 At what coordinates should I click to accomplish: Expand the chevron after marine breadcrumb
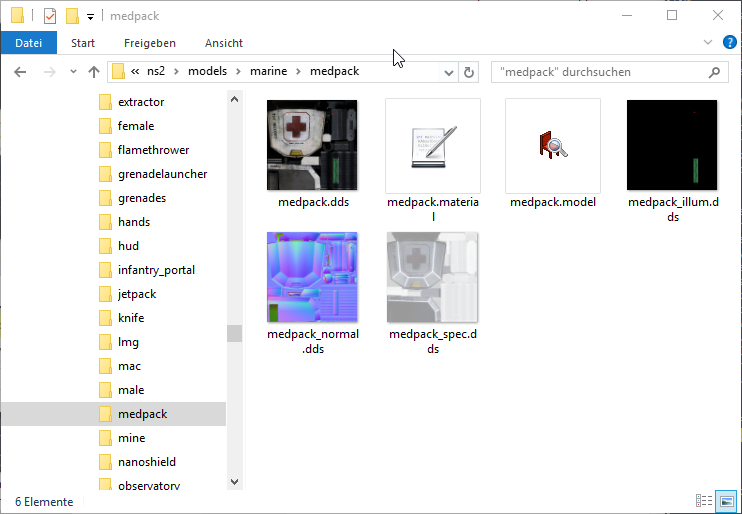coord(298,71)
